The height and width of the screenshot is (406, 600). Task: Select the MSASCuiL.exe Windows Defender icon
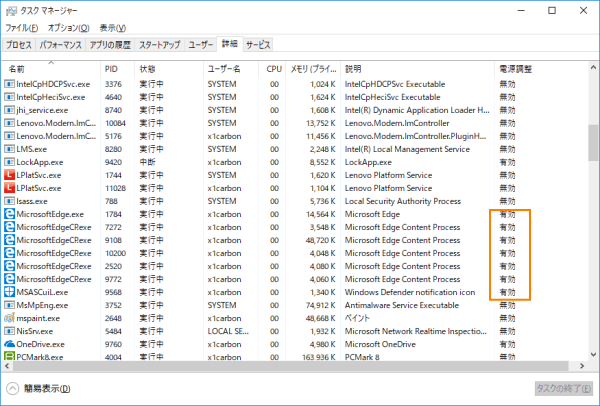click(x=10, y=292)
